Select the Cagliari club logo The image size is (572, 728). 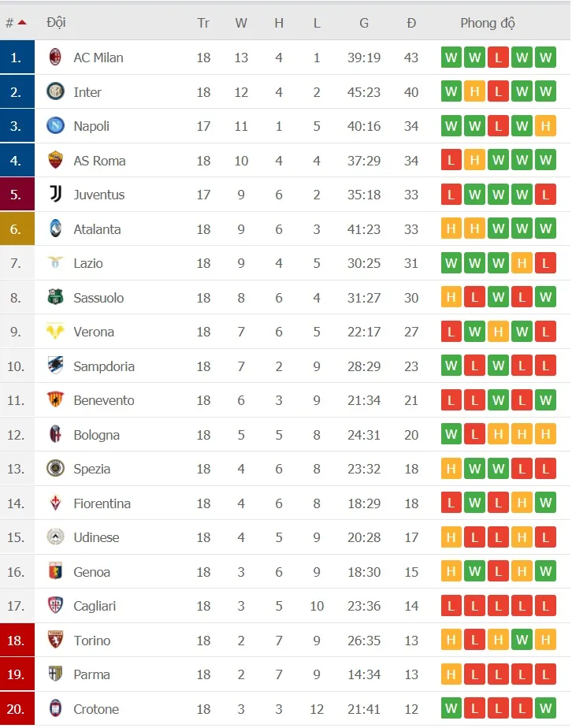(x=55, y=606)
